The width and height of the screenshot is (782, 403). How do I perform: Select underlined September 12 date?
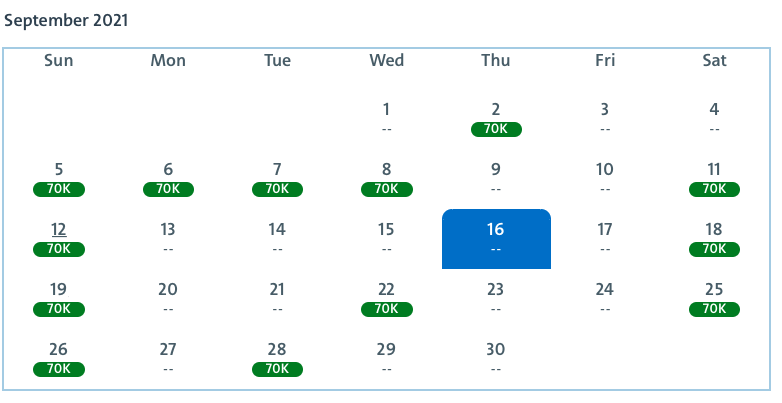pos(59,238)
